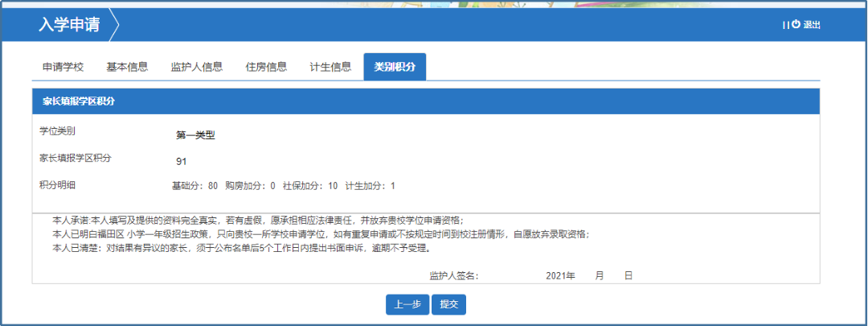The height and width of the screenshot is (326, 868).
Task: Open the 申请学校 tab
Action: pyautogui.click(x=63, y=67)
